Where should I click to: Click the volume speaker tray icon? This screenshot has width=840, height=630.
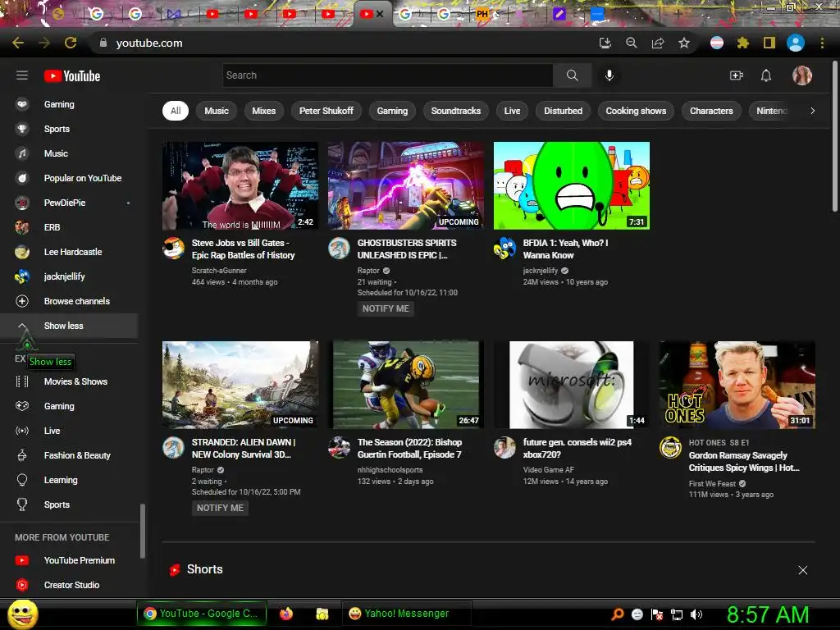tap(696, 614)
